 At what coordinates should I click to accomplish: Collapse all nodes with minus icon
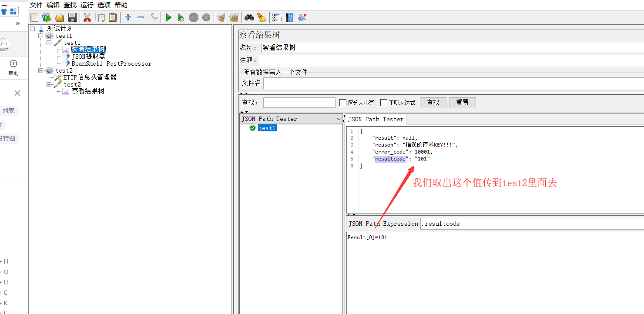coord(141,17)
